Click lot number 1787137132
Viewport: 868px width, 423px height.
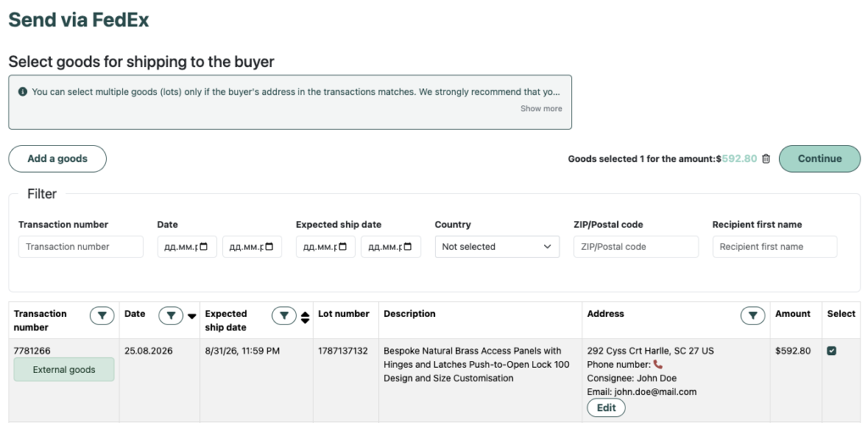(x=342, y=351)
